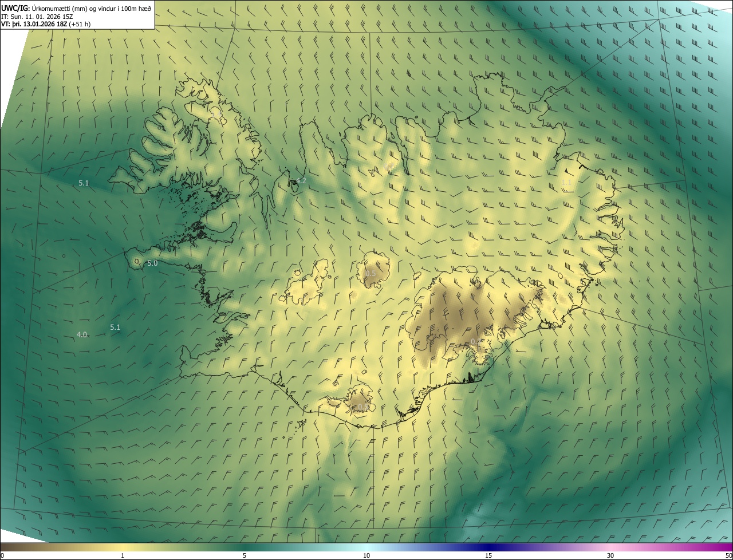
Task: Click the colour scale tick labelled 50
Action: coord(728,555)
